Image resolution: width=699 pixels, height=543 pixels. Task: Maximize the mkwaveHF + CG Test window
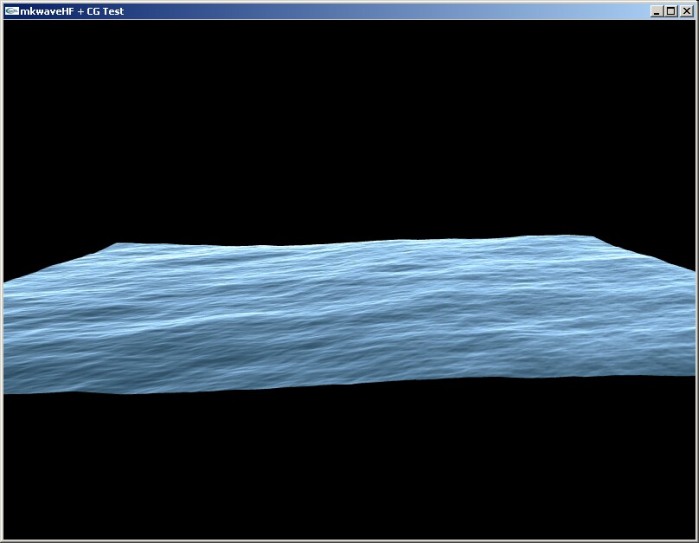(671, 10)
